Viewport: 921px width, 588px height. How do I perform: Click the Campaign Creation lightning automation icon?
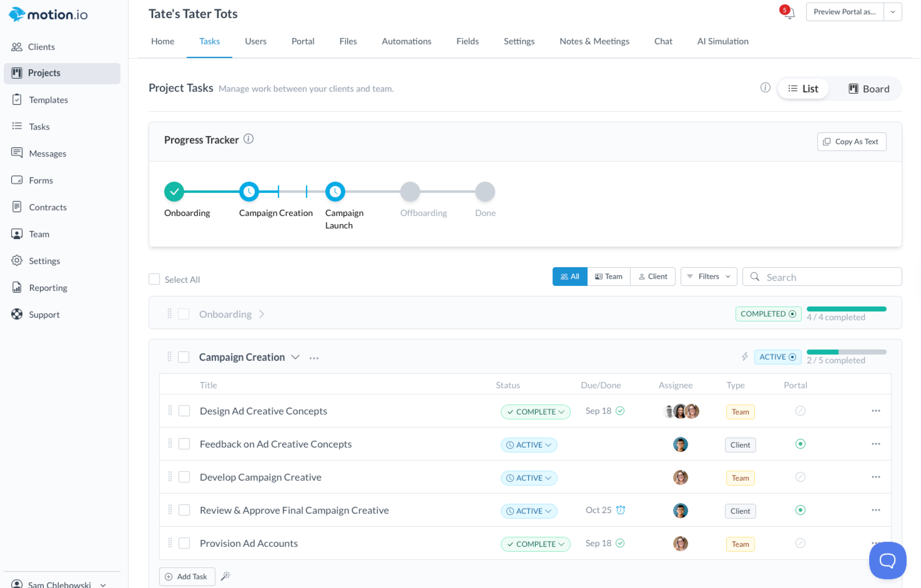[744, 357]
